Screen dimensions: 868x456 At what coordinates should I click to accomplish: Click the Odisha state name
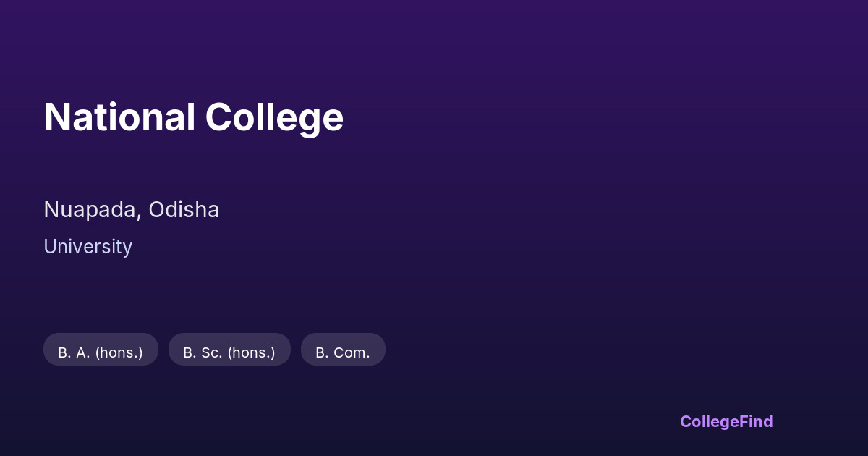click(x=184, y=210)
